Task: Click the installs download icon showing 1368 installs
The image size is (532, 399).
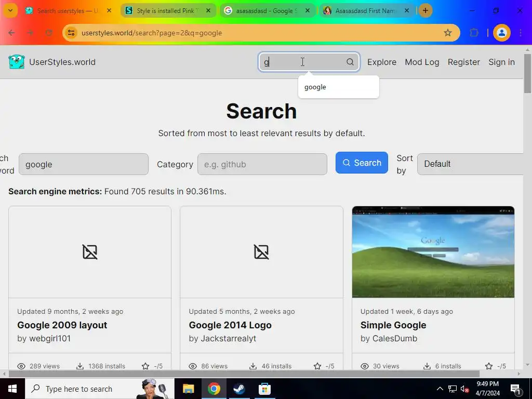Action: 79,366
